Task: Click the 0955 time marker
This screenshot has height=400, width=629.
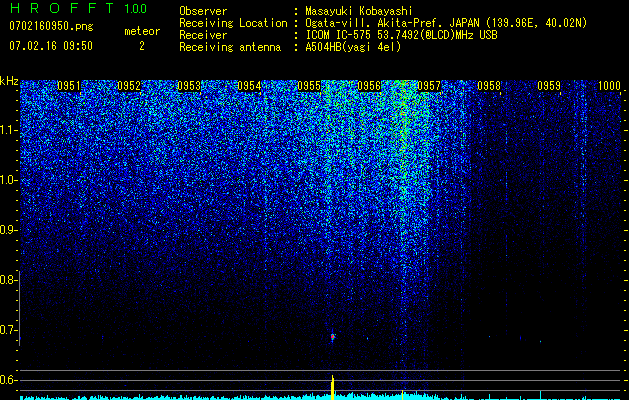Action: [x=309, y=86]
